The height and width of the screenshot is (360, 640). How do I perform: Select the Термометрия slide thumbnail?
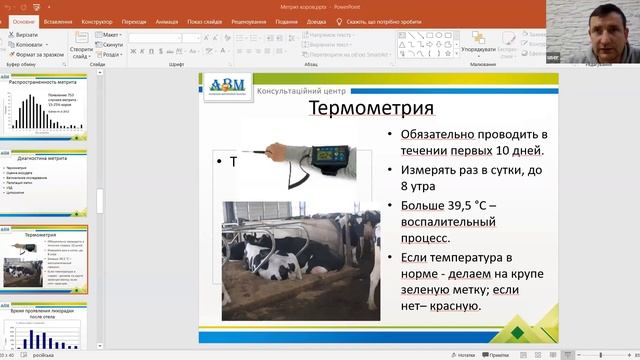43,259
